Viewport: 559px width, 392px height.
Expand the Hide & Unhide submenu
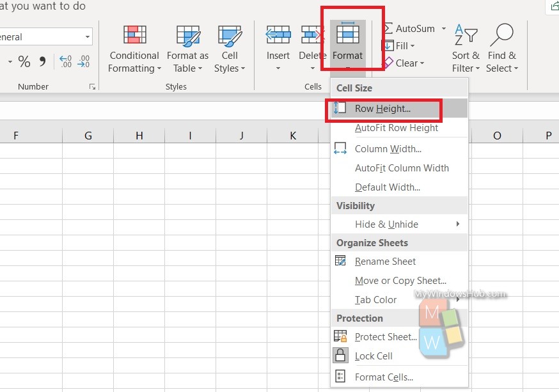[399, 224]
